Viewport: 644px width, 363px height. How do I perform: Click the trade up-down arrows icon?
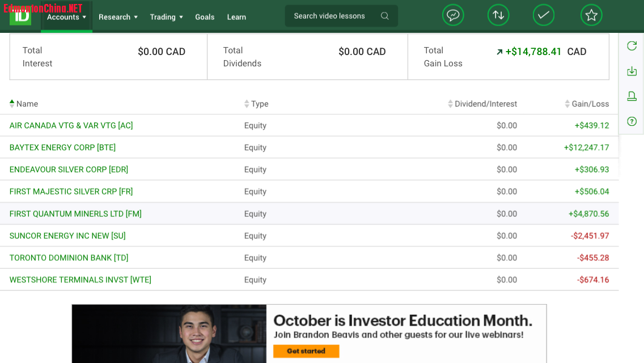pos(498,16)
